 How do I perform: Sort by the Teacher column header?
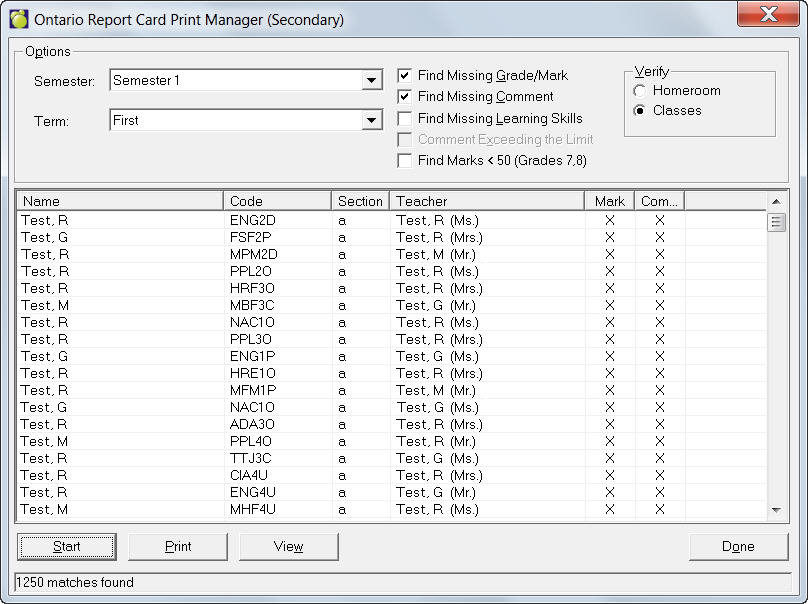(x=486, y=201)
